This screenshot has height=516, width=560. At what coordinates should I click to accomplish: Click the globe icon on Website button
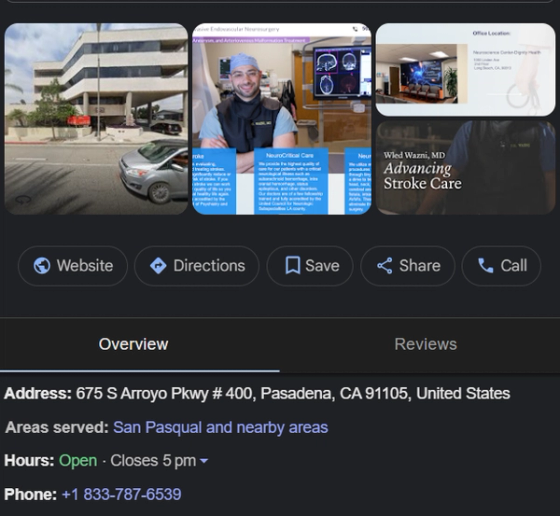coord(42,266)
